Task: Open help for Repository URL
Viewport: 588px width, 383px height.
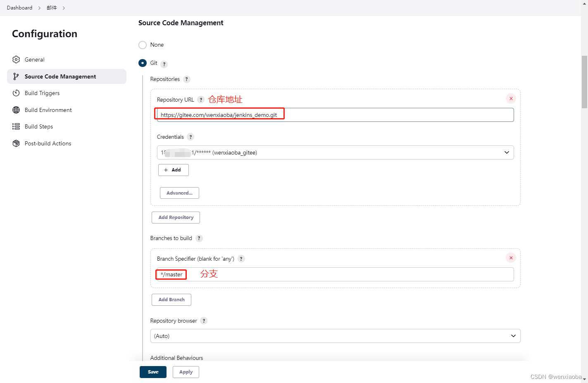Action: (201, 100)
